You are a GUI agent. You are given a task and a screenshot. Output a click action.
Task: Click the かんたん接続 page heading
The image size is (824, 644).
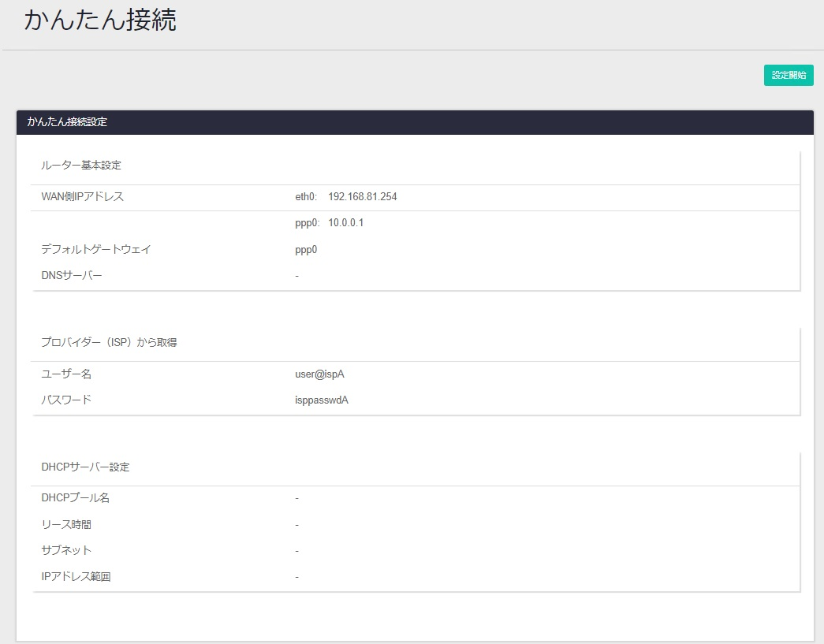(100, 20)
